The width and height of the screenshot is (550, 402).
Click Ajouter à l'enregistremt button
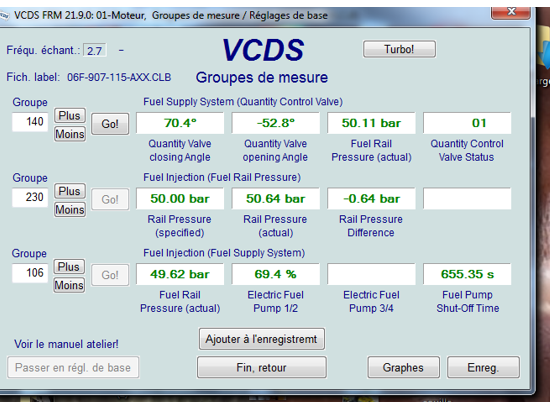pos(261,339)
